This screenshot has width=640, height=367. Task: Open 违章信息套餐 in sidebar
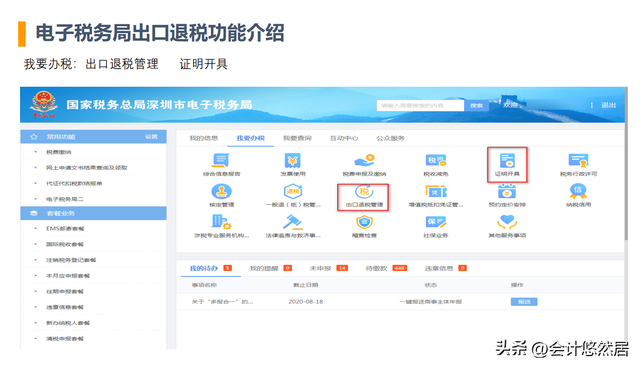point(64,307)
